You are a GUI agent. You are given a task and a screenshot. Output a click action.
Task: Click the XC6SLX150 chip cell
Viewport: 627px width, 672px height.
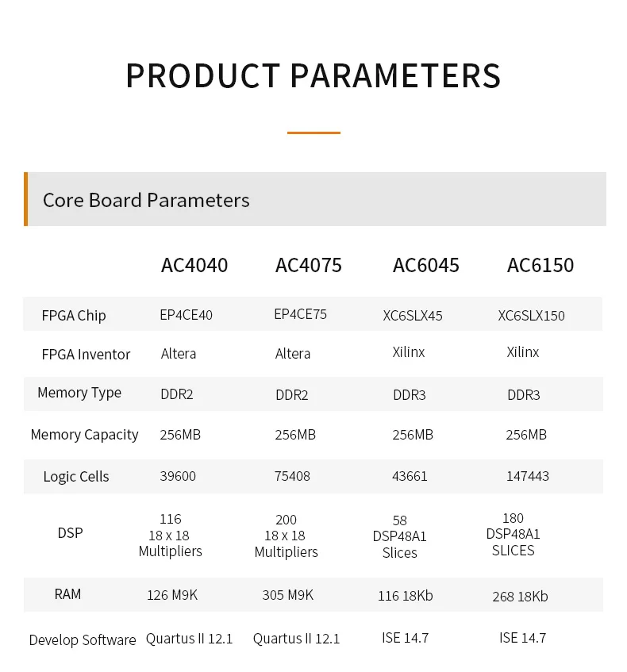(532, 316)
